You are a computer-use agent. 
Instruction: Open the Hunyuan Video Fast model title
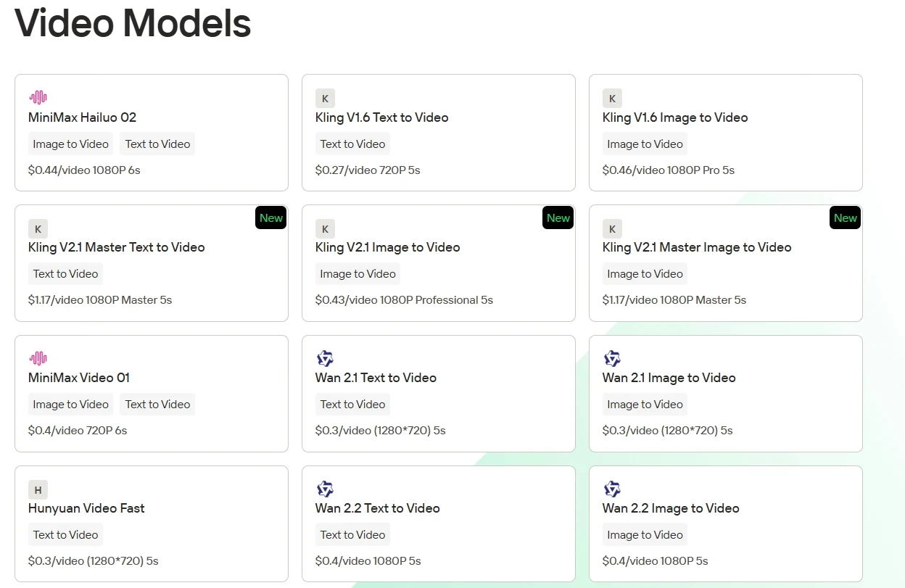tap(86, 508)
